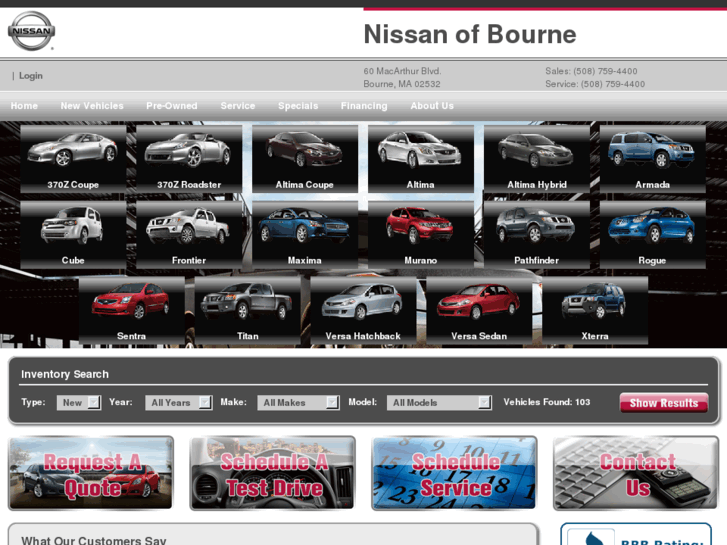The image size is (727, 545).
Task: Go to the Home menu
Action: [x=24, y=106]
